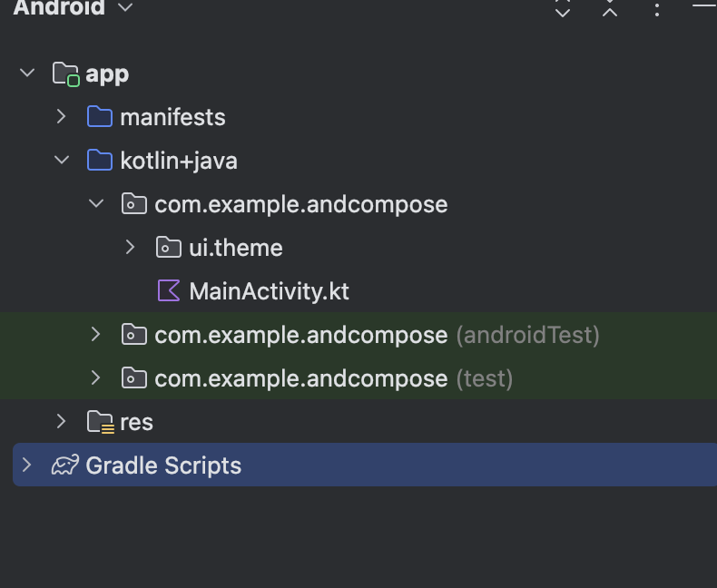Viewport: 717px width, 588px height.
Task: Expand the androidTest package
Action: pyautogui.click(x=96, y=335)
